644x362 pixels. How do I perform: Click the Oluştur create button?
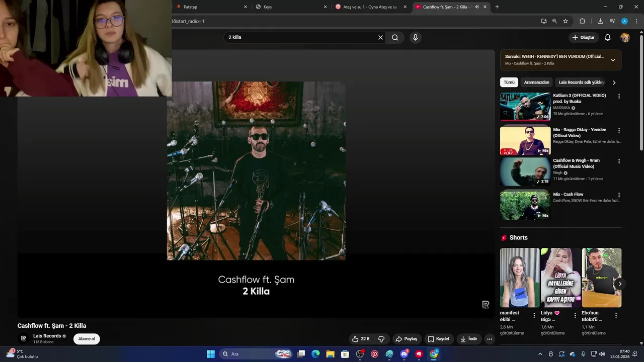583,38
